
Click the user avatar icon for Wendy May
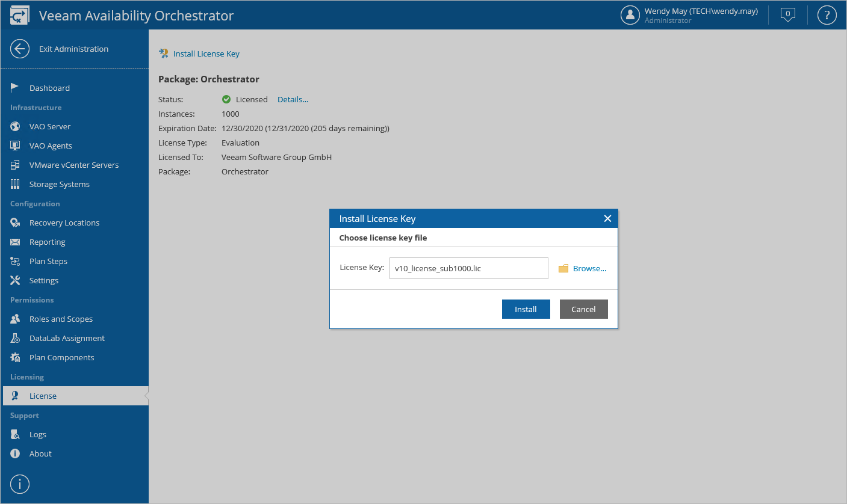point(630,16)
